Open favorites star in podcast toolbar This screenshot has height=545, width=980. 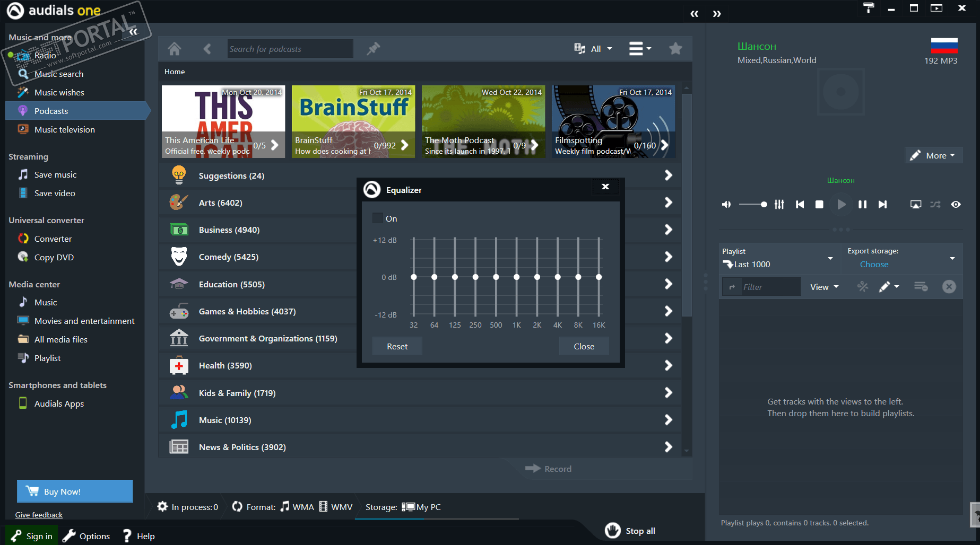[x=675, y=49]
